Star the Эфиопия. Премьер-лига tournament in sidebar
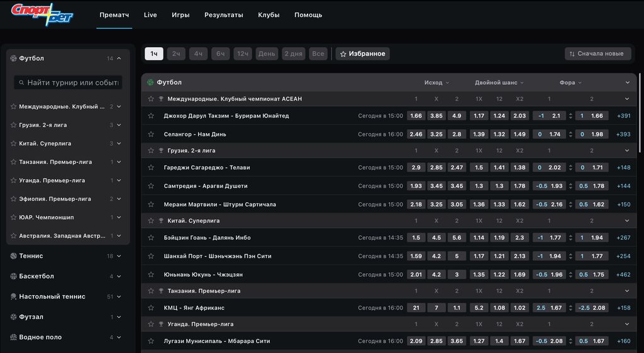The height and width of the screenshot is (353, 644). (x=14, y=199)
